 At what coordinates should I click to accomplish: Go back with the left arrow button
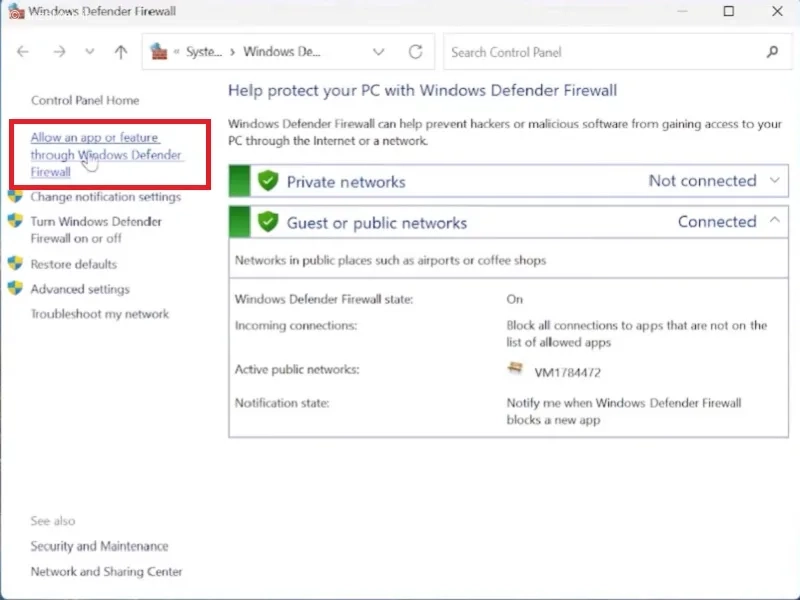[23, 52]
